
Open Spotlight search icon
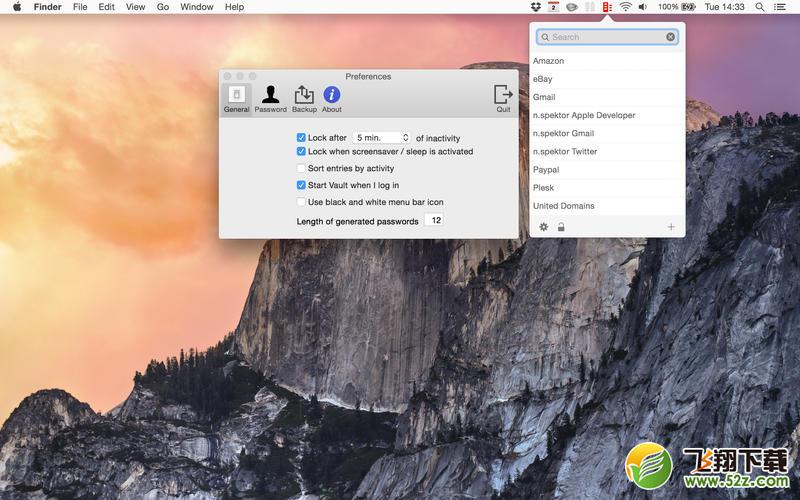tap(760, 7)
